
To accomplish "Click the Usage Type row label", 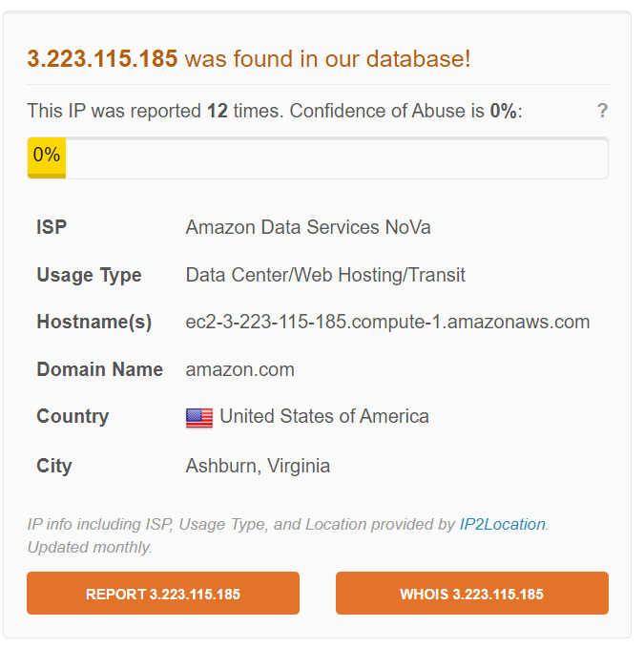I will click(89, 275).
